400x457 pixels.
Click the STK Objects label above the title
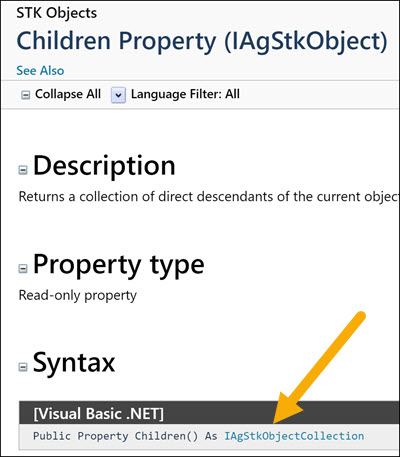pos(57,13)
